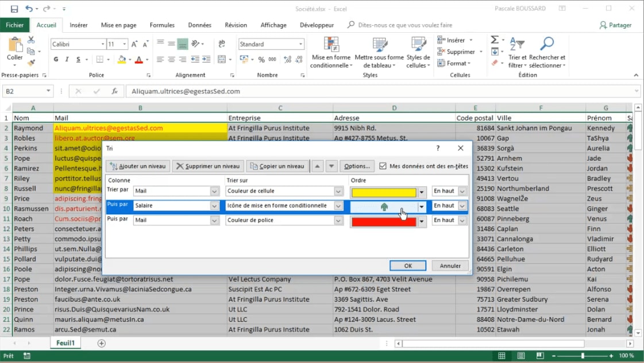Click the Tri dialog help question mark
The width and height of the screenshot is (644, 363).
[x=438, y=148]
